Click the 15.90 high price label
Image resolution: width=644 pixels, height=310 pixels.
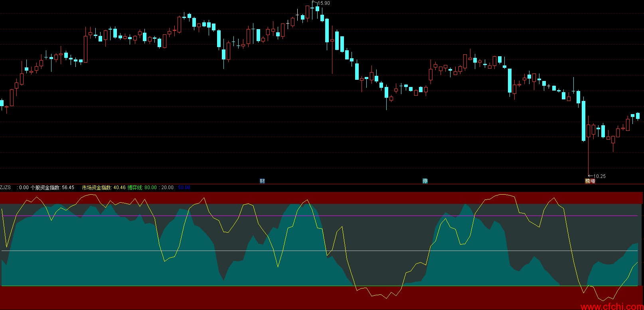324,3
